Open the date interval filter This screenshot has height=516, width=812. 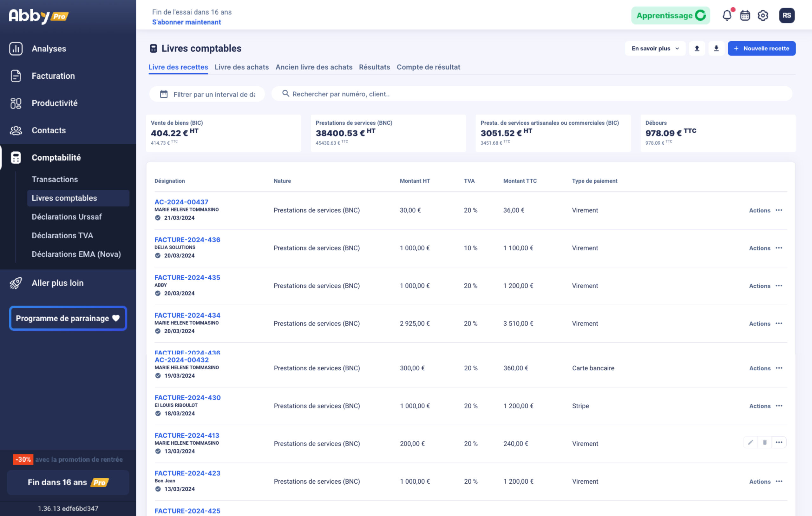pyautogui.click(x=207, y=94)
